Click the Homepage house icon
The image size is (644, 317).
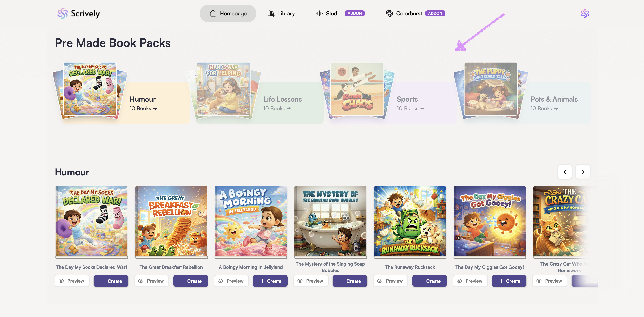coord(213,14)
